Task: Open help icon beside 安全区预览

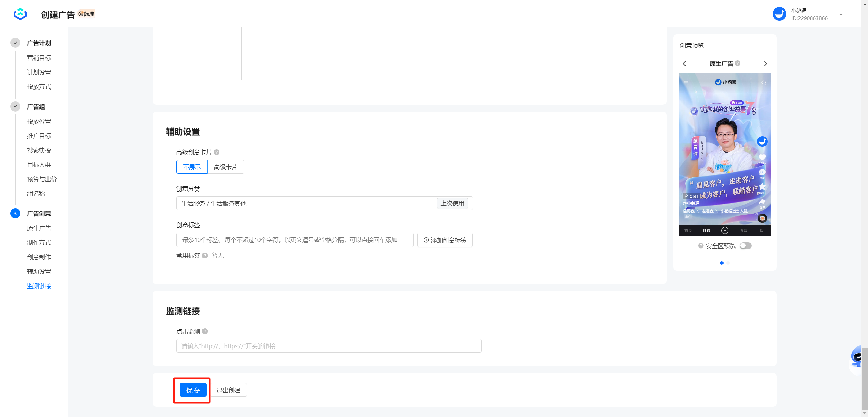Action: [x=701, y=246]
